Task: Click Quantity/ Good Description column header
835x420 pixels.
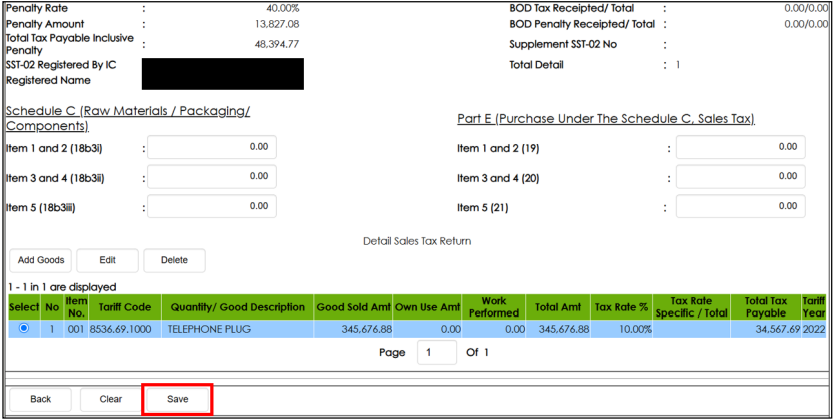Action: [x=237, y=307]
